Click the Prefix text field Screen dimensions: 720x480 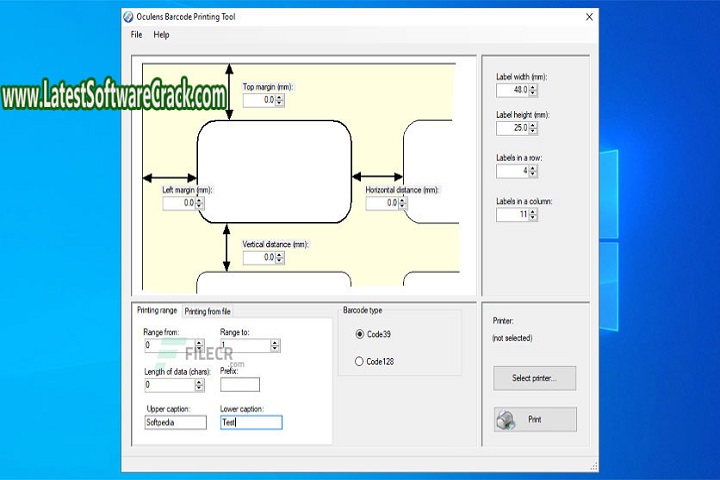(240, 384)
